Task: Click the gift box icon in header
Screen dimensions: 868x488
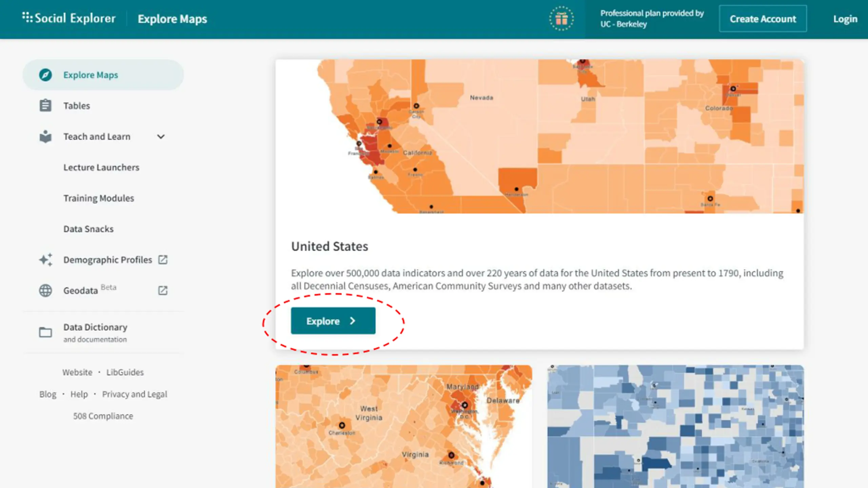Action: [561, 19]
